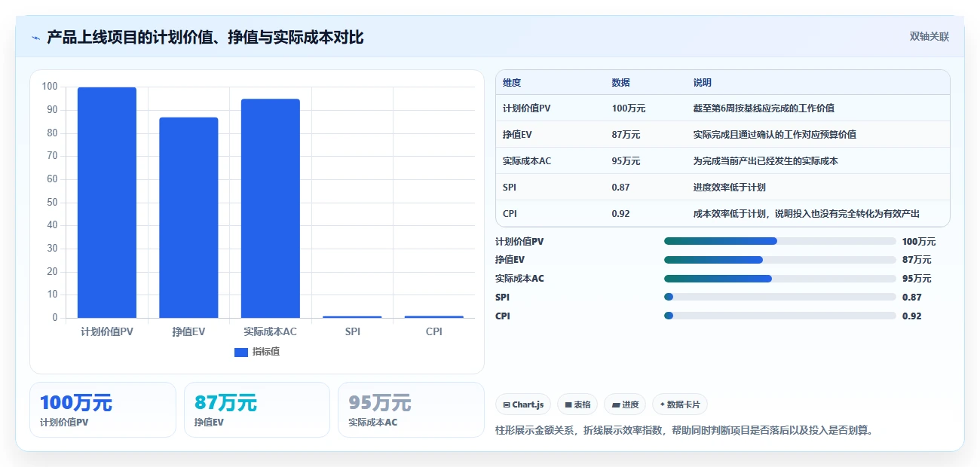This screenshot has width=980, height=467.
Task: Click the 计划价值PV progress bar
Action: (780, 241)
